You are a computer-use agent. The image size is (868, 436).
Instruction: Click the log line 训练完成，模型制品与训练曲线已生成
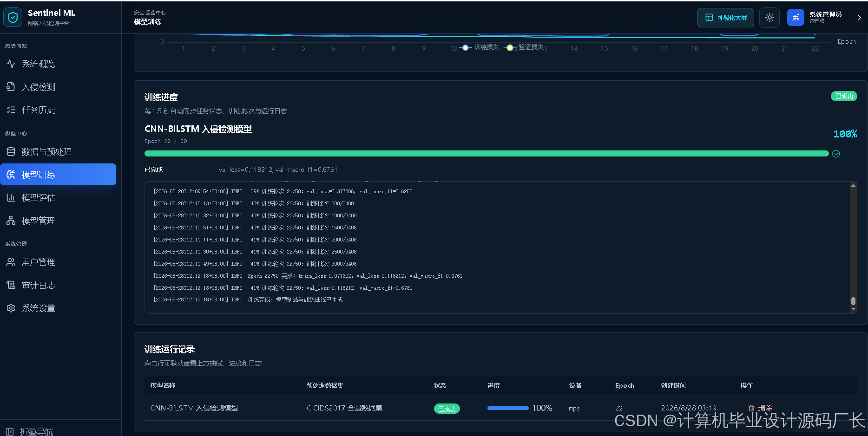tap(296, 300)
